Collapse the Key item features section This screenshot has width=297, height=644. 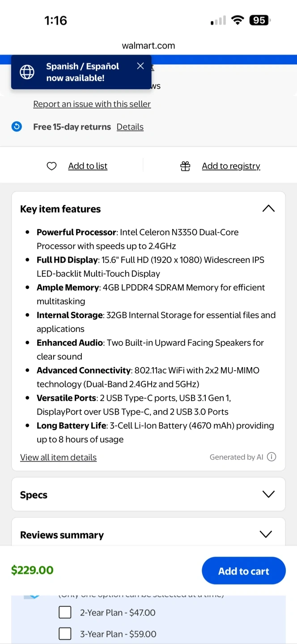click(268, 209)
